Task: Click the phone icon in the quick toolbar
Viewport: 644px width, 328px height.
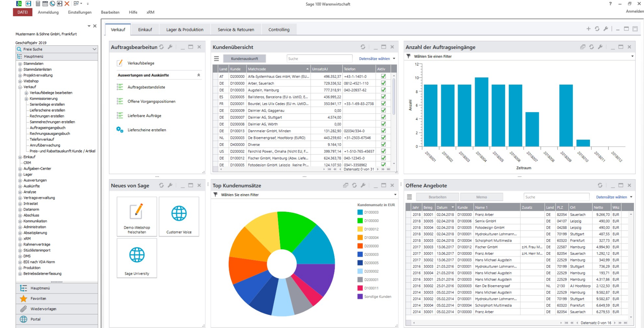Action: coord(52,4)
